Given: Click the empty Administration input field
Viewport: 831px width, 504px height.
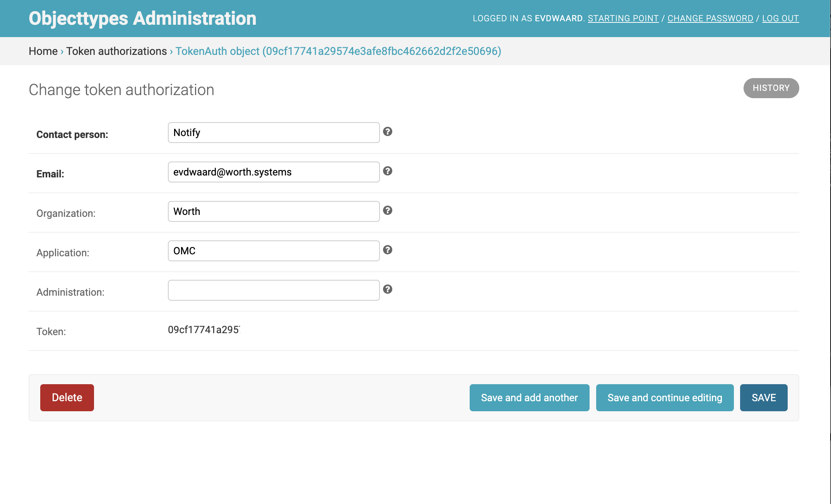Looking at the screenshot, I should [x=274, y=290].
